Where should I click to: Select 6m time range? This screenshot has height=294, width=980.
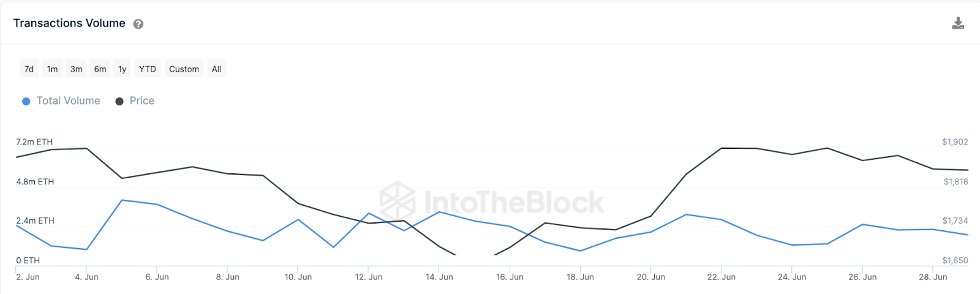tap(100, 69)
